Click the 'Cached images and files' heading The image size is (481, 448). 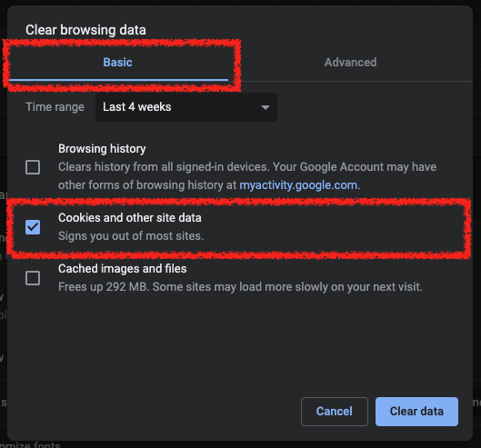(x=123, y=269)
